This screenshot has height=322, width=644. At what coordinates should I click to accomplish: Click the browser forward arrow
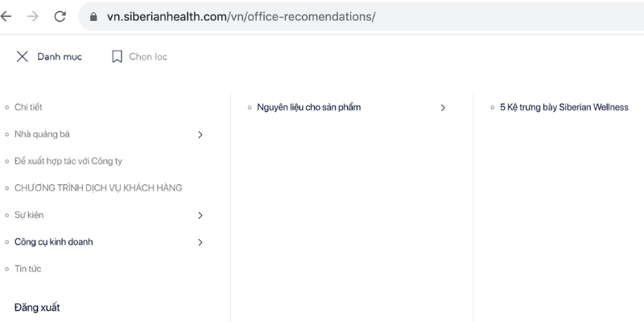tap(33, 17)
